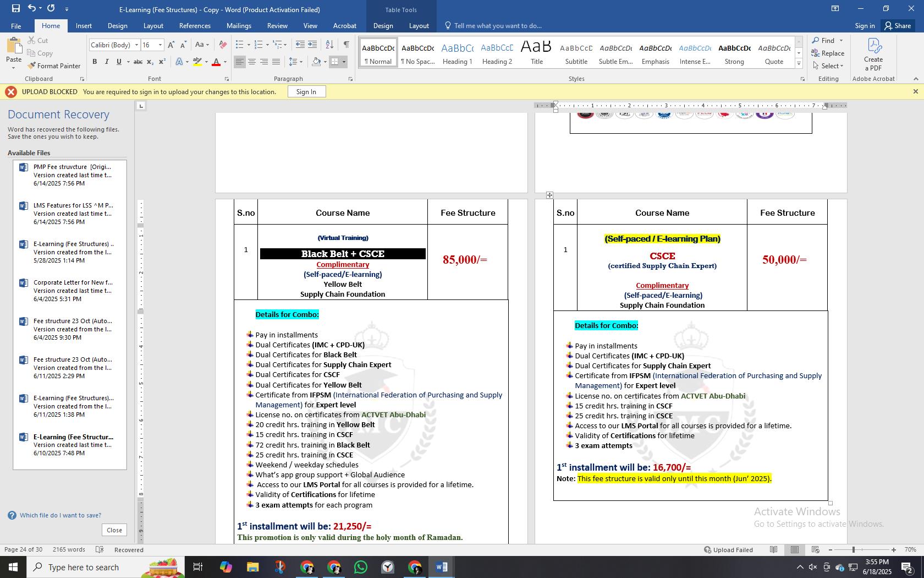Toggle Show/Hide paragraph marks
Image resolution: width=924 pixels, height=578 pixels.
tap(346, 45)
